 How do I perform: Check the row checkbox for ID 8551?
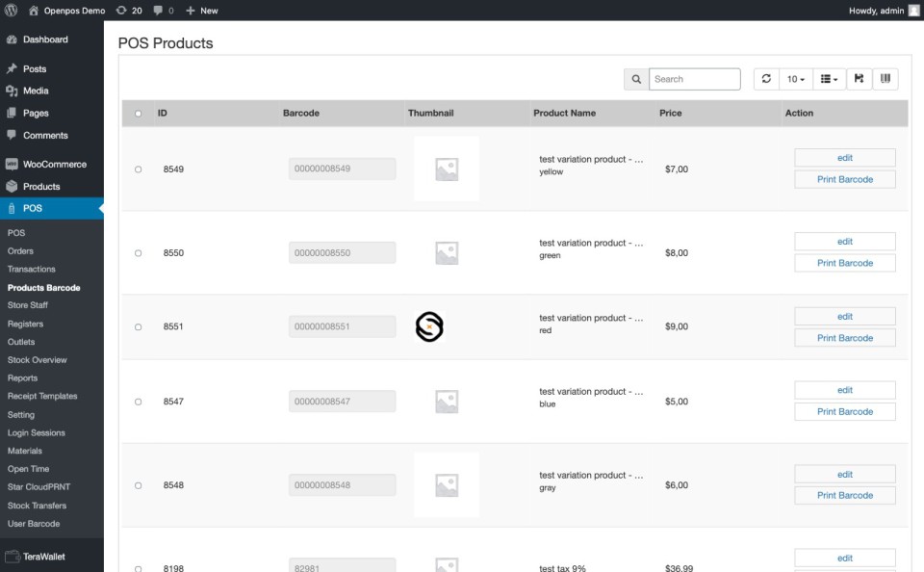pyautogui.click(x=138, y=327)
